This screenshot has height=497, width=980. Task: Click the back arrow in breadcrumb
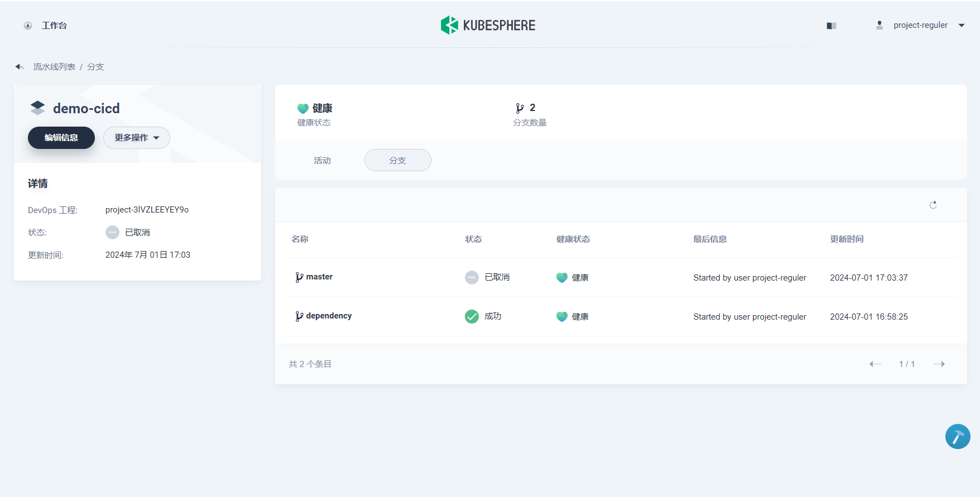(x=20, y=67)
